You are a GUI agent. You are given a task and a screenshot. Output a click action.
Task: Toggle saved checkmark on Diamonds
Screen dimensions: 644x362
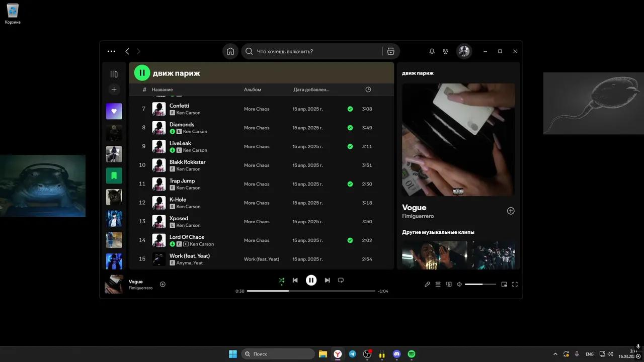[x=350, y=128]
